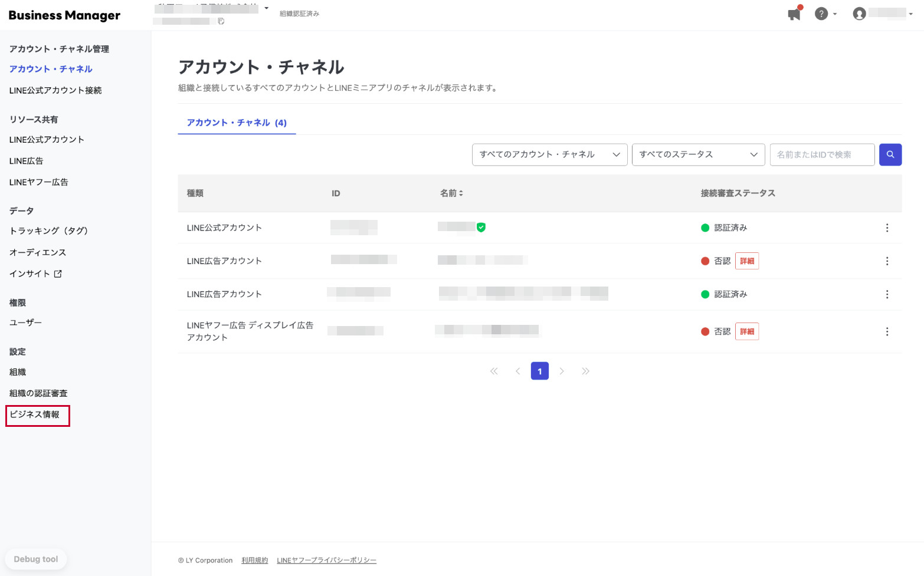The height and width of the screenshot is (576, 924).
Task: Click the blue search magnifier button
Action: [890, 154]
